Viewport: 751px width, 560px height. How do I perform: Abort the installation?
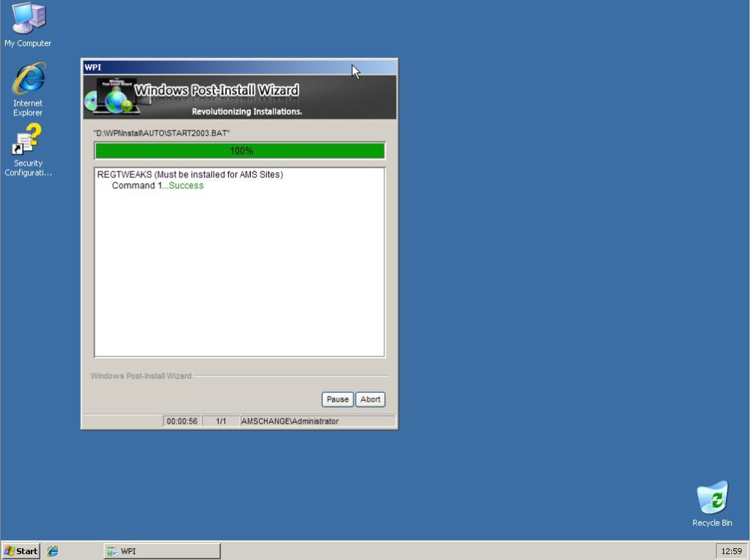[x=370, y=399]
